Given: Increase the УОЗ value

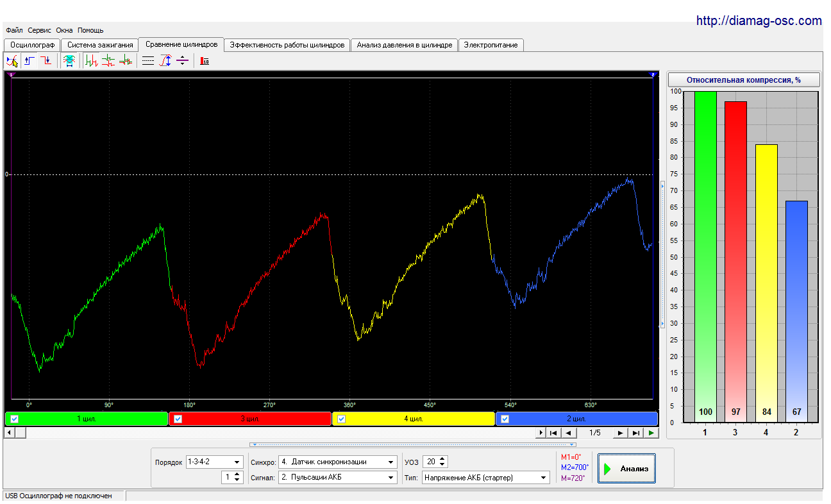Looking at the screenshot, I should pos(442,459).
